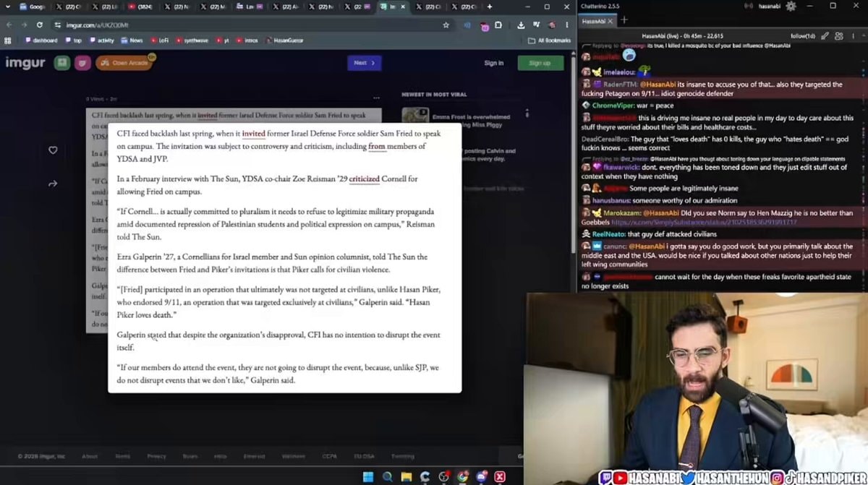Screen dimensions: 868x485
Task: Reload the page in the browser
Action: [39, 25]
